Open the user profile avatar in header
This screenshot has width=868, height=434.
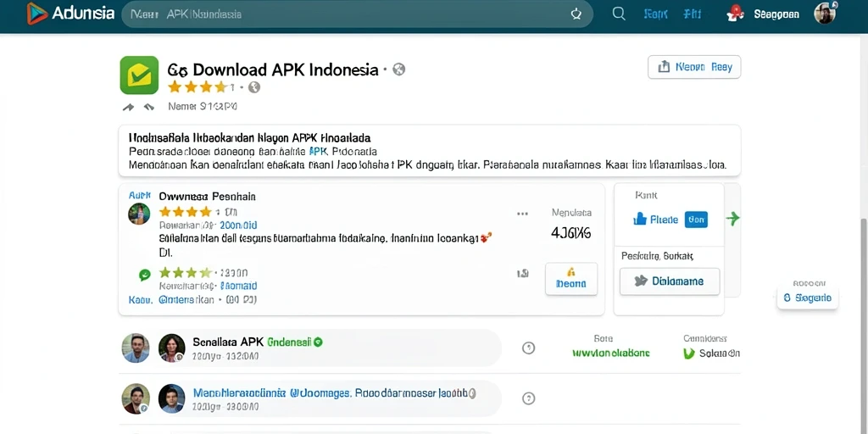pos(824,14)
